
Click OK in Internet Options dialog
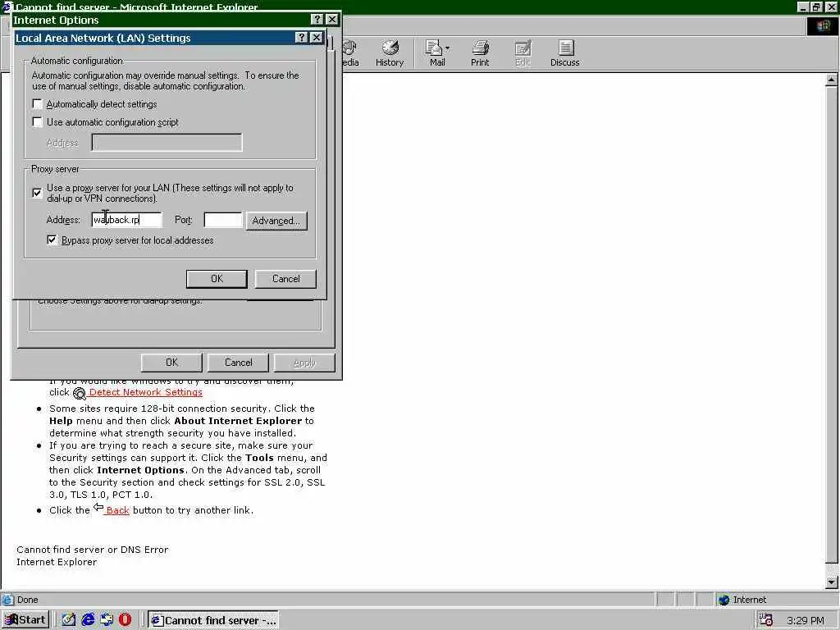(171, 363)
